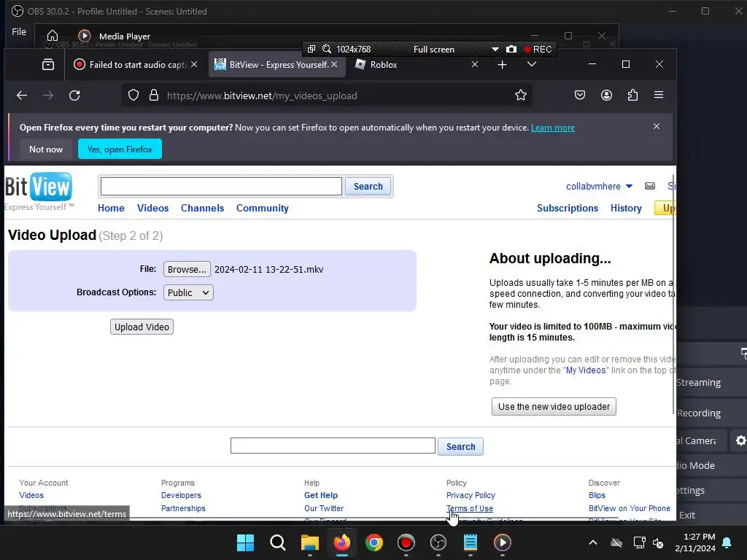This screenshot has width=747, height=560.
Task: Click the top Search button
Action: coord(368,186)
